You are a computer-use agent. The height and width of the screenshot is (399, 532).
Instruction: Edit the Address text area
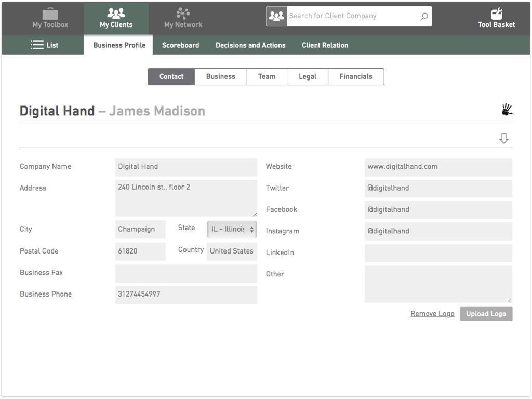[186, 198]
